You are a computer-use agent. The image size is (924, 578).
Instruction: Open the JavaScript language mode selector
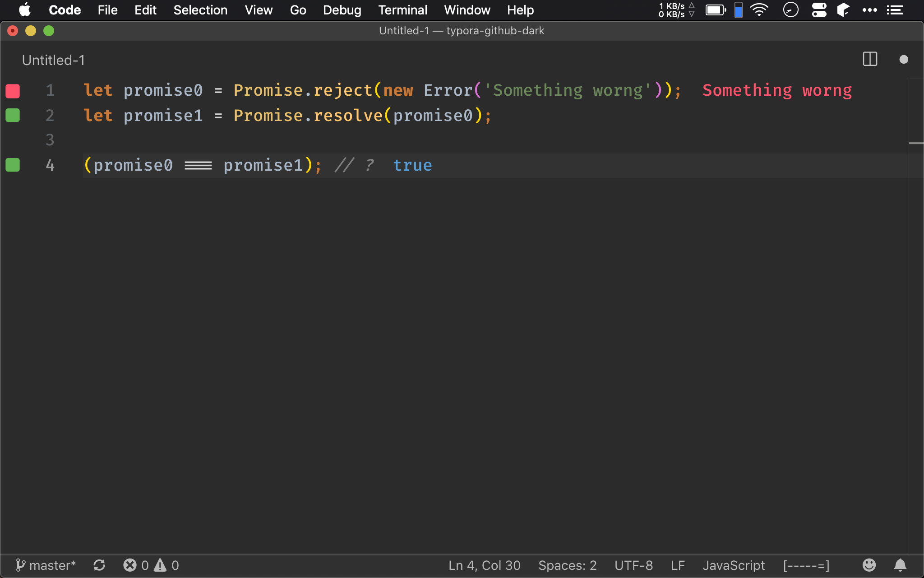[x=734, y=565]
